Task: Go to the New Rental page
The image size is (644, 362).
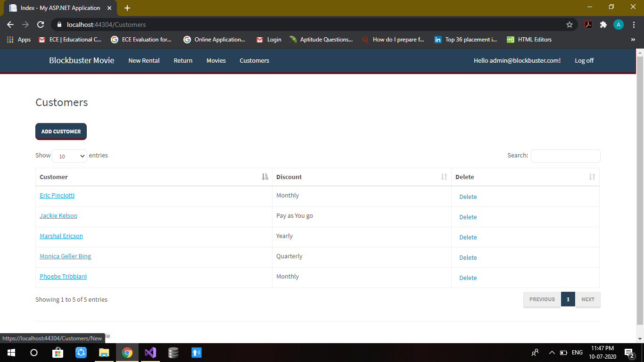Action: [x=144, y=60]
